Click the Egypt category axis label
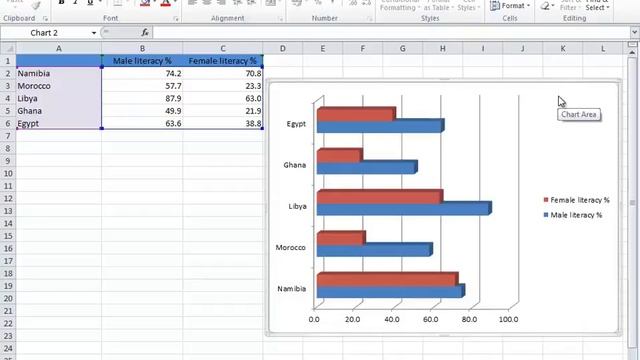Viewport: 640px width, 360px height. click(296, 124)
